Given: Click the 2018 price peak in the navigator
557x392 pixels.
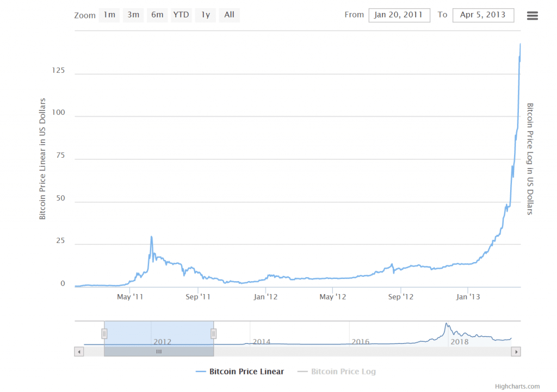Looking at the screenshot, I should (x=447, y=325).
